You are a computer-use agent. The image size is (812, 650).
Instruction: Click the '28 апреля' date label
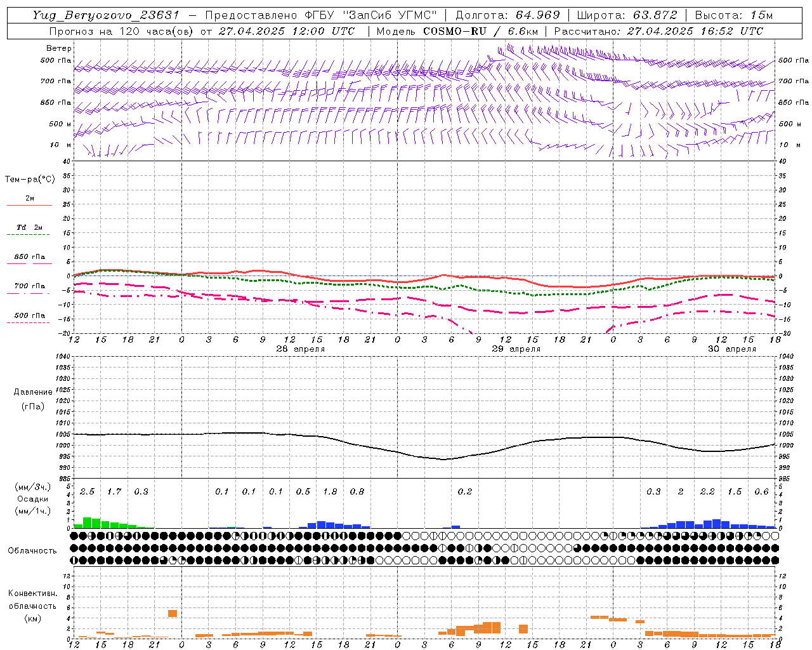click(300, 349)
